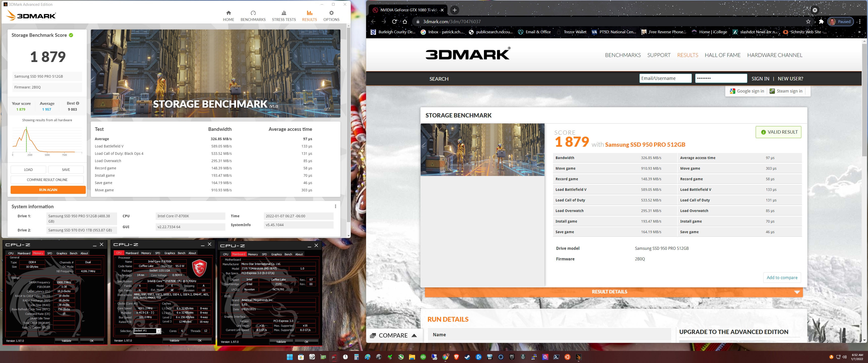
Task: Open HARDWARE CHANNEL on 3DMark website
Action: (775, 55)
